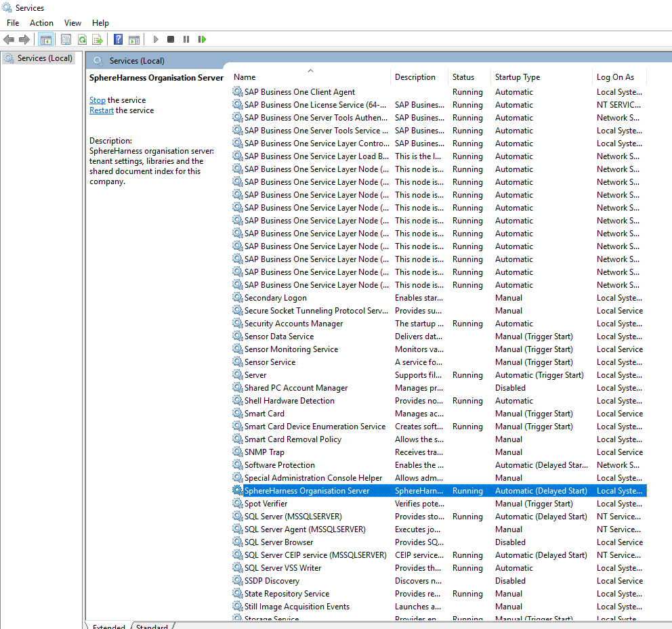Click the Restart Service toolbar icon

coord(202,39)
